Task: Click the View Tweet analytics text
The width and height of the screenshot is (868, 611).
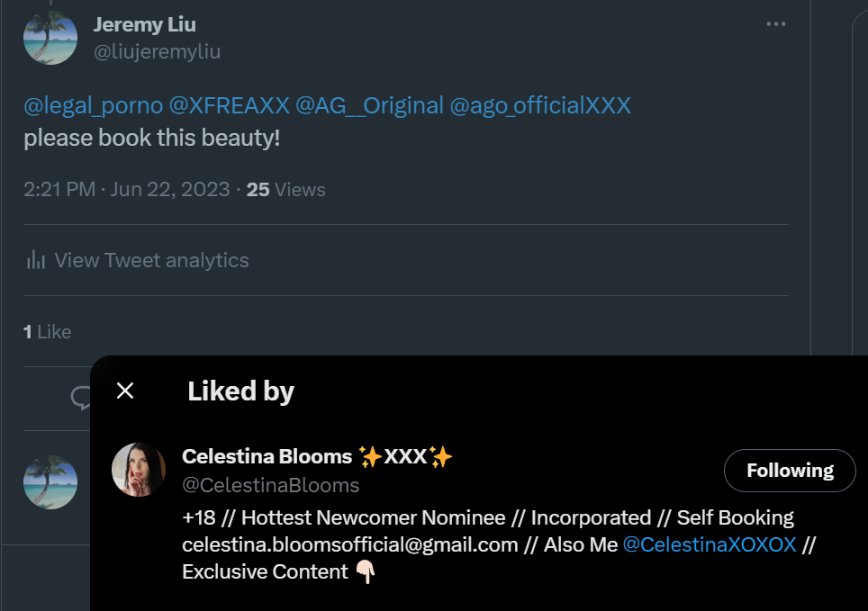Action: point(151,260)
